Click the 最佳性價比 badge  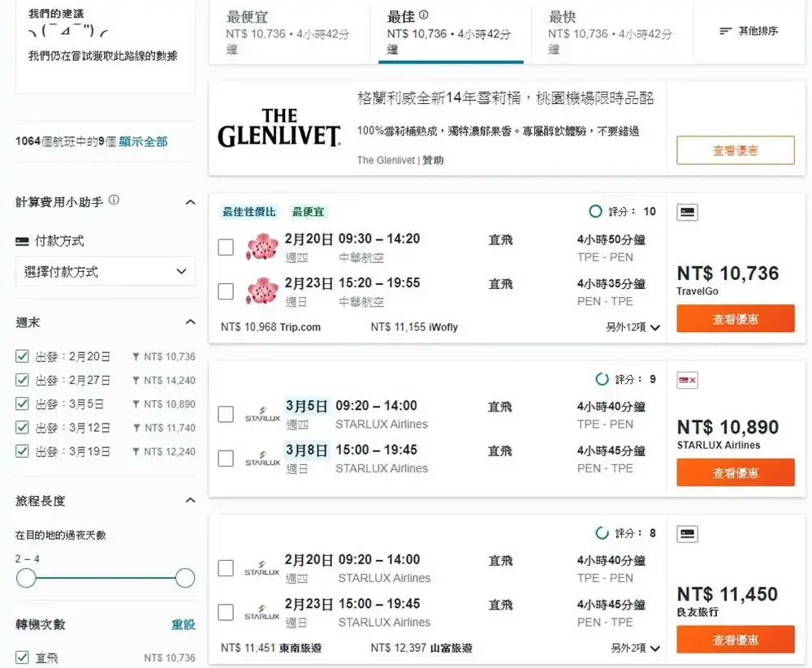[249, 212]
